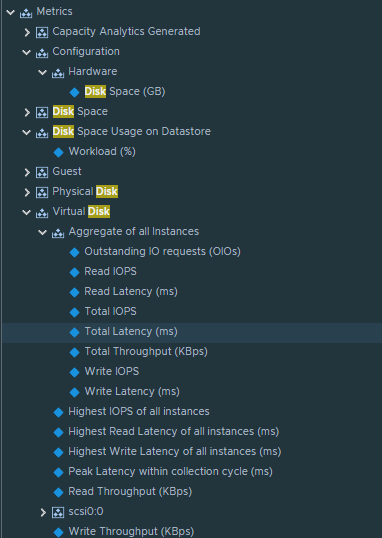
Task: Expand the scsi0:0 instance node
Action: 43,513
